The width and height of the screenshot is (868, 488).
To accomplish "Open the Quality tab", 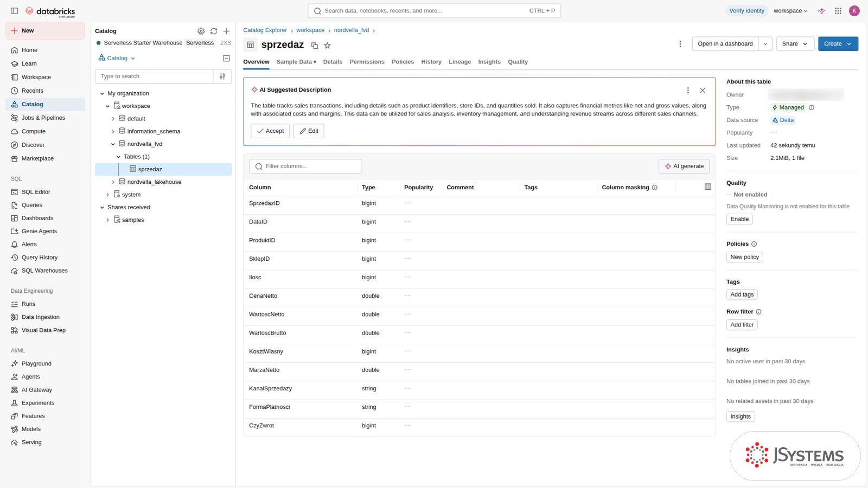I will [x=518, y=62].
